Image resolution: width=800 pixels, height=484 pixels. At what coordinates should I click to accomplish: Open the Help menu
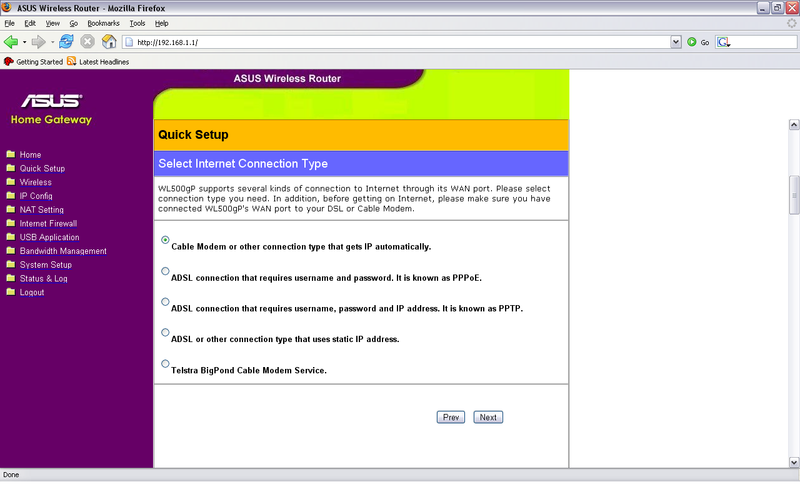(x=161, y=23)
